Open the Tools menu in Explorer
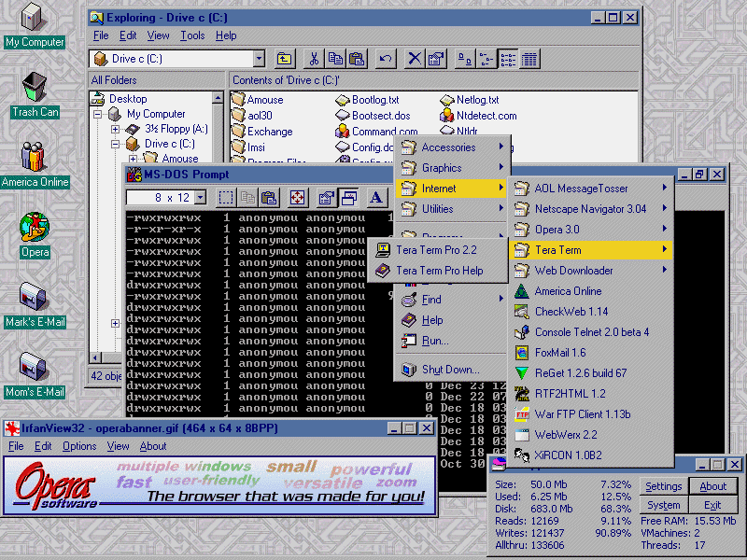 pos(192,35)
